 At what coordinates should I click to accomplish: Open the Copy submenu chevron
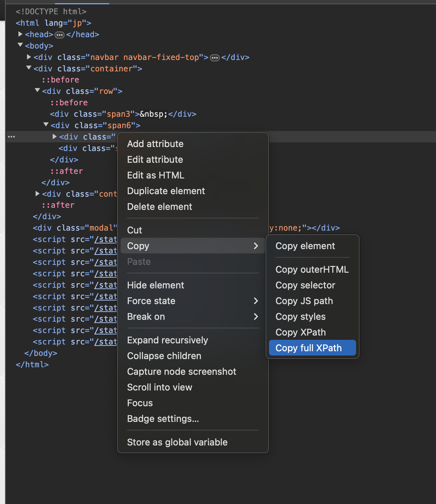(x=256, y=246)
